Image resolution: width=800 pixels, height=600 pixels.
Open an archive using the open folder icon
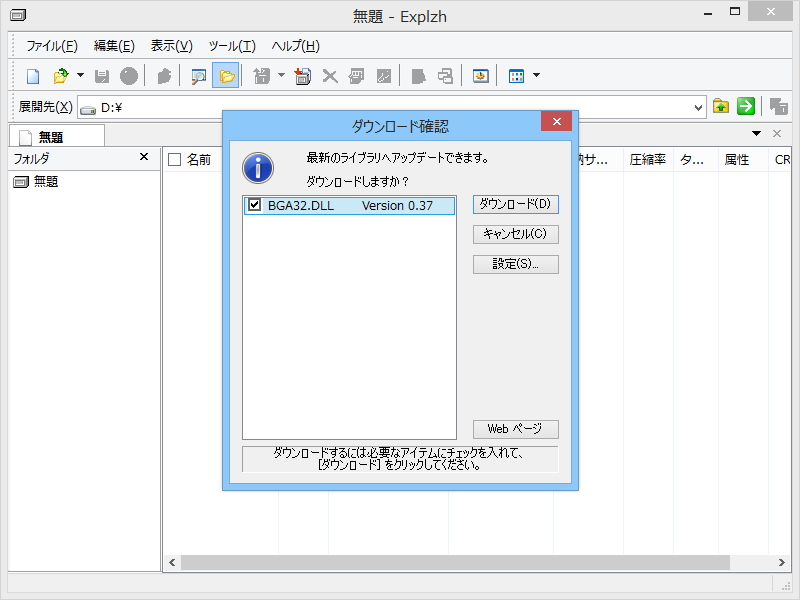pyautogui.click(x=60, y=75)
